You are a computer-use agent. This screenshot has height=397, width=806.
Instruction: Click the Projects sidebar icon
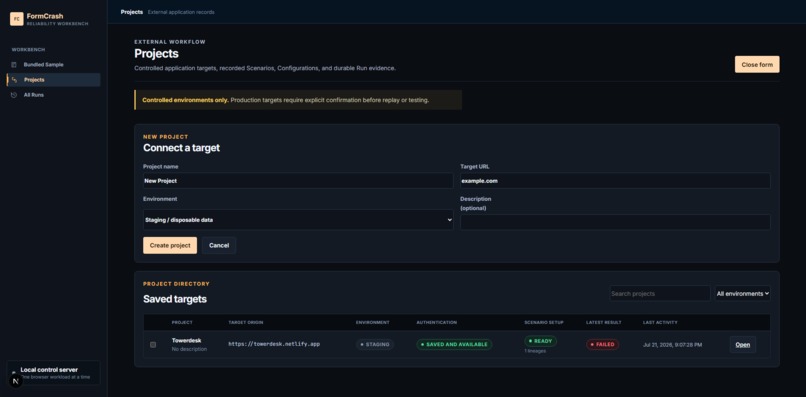click(14, 80)
